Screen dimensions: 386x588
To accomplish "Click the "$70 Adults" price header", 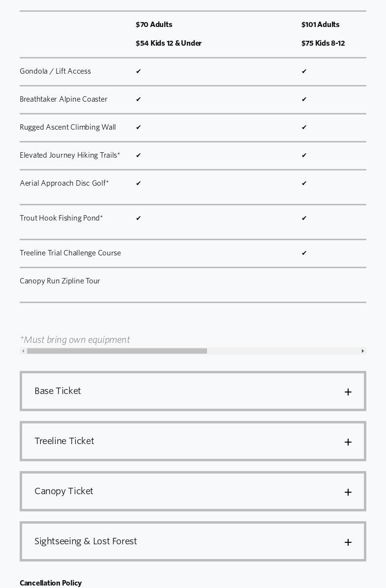I will [154, 25].
